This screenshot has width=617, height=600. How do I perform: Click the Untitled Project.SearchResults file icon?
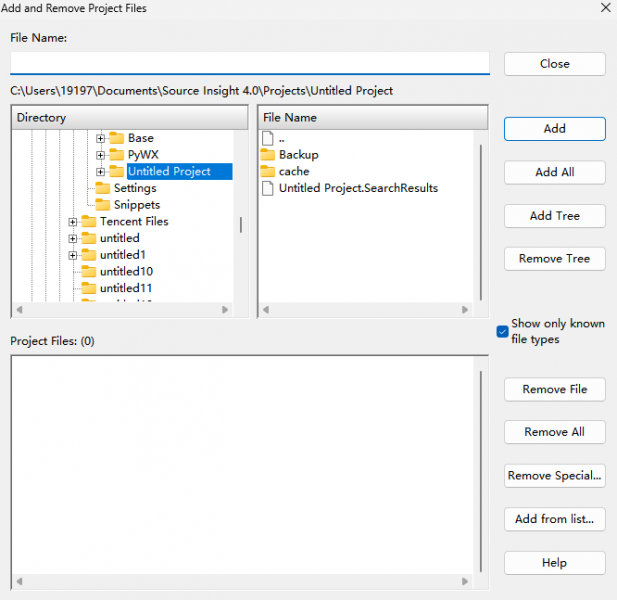[x=268, y=188]
